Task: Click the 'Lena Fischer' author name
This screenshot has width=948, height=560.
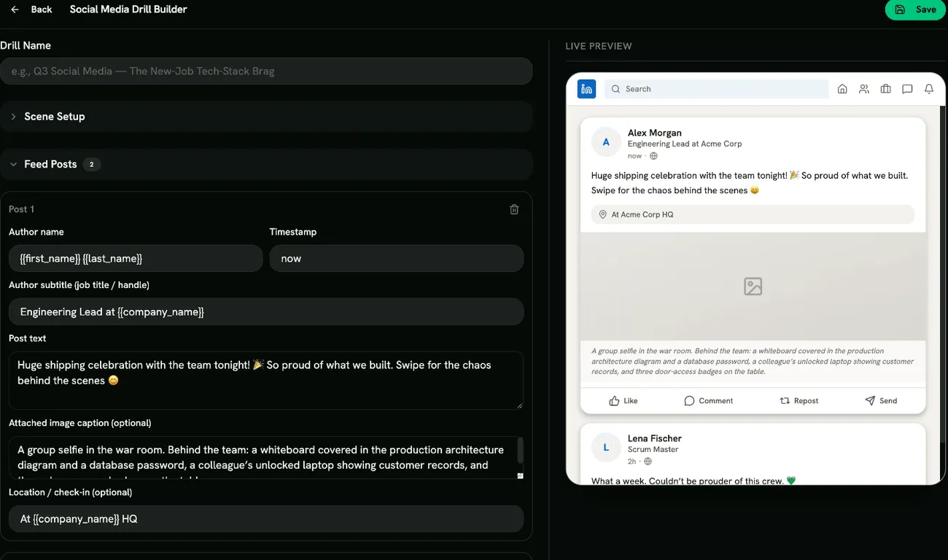Action: click(x=655, y=438)
